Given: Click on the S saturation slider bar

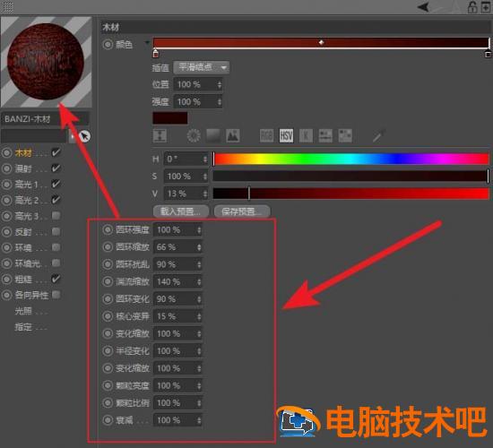Looking at the screenshot, I should pyautogui.click(x=350, y=177).
